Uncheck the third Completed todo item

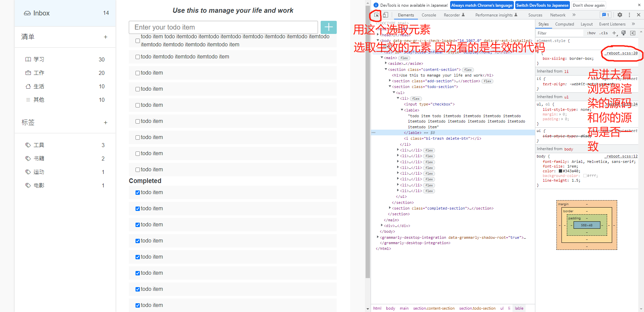(138, 225)
